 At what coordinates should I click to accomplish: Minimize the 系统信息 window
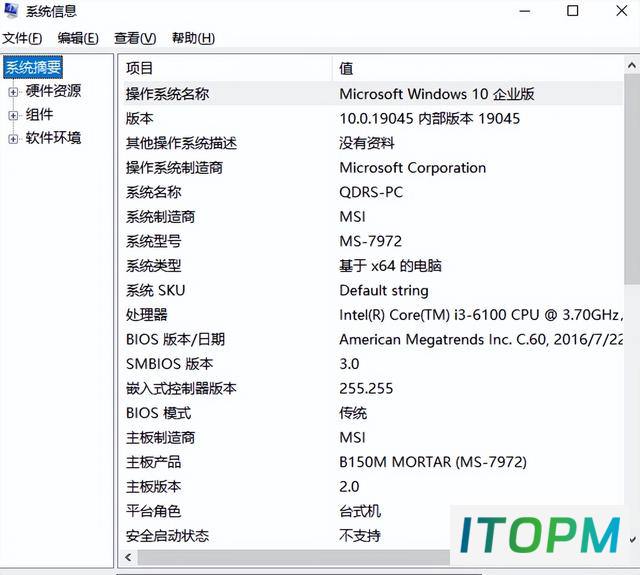(525, 11)
